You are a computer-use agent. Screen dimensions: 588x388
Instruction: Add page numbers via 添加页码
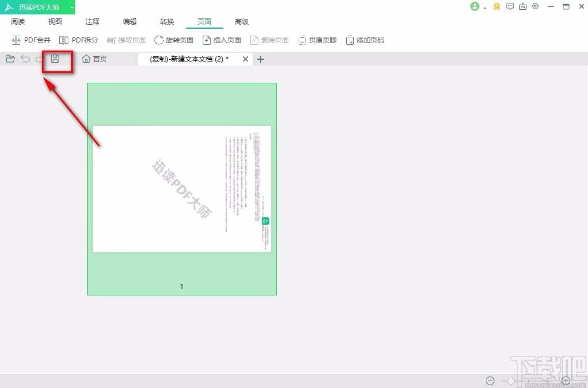(x=365, y=40)
